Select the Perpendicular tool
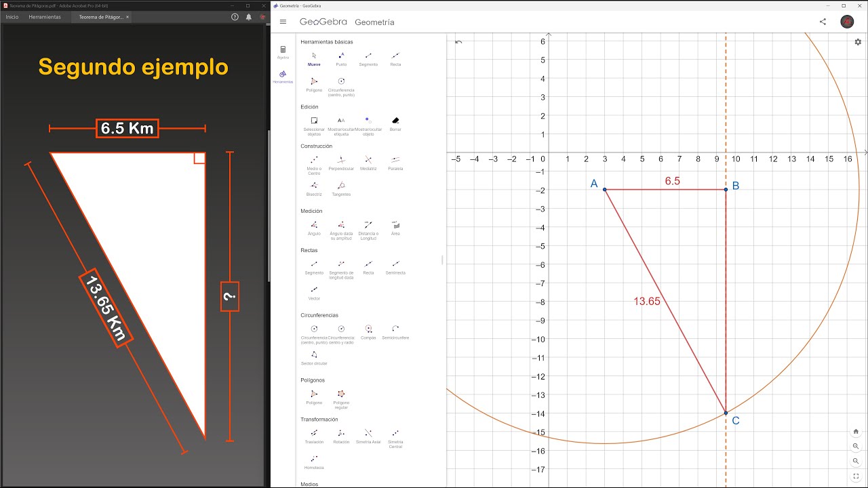Image resolution: width=868 pixels, height=488 pixels. (x=341, y=163)
